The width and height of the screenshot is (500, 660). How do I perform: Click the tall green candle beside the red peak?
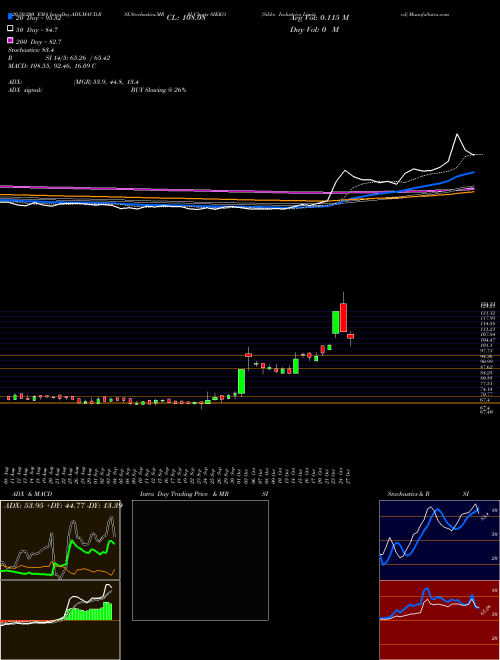[335, 323]
